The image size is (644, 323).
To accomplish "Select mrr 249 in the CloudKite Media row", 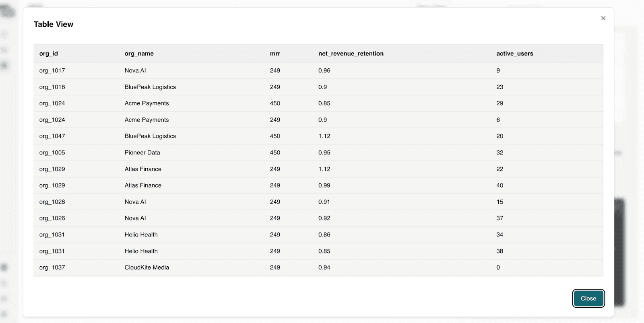I will point(275,267).
